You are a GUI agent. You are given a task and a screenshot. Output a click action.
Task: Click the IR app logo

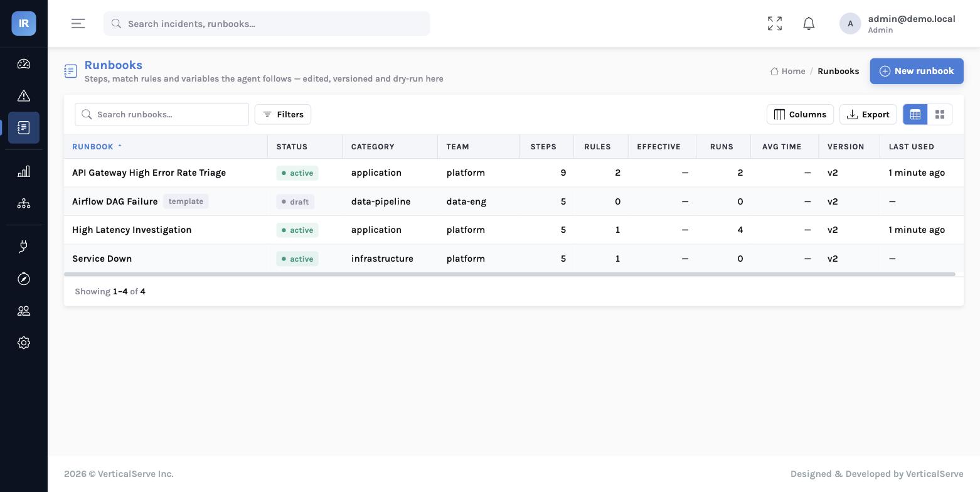tap(24, 23)
